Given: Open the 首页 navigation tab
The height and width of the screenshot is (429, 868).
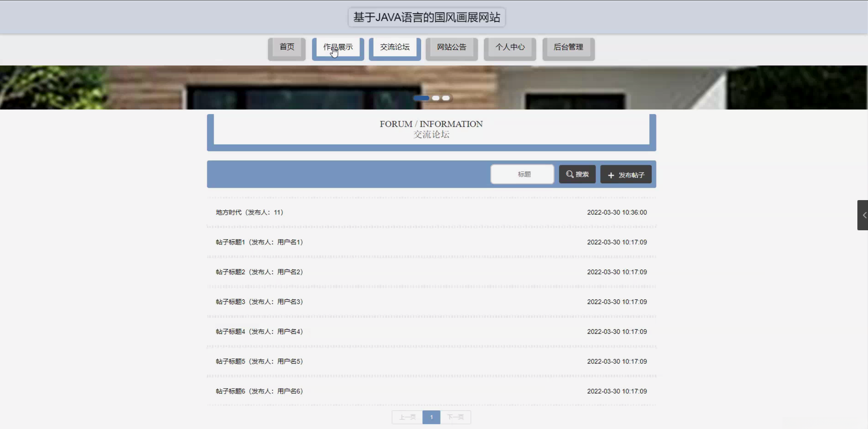Looking at the screenshot, I should pyautogui.click(x=287, y=47).
